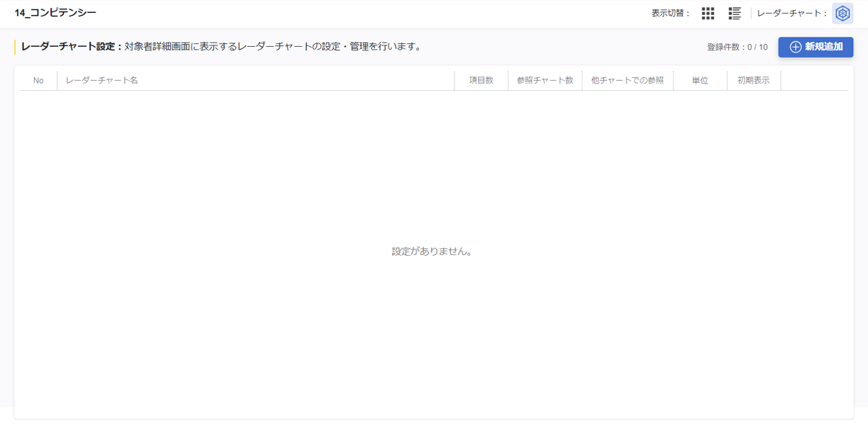Click the 14_コンピテンシー title

pyautogui.click(x=56, y=13)
